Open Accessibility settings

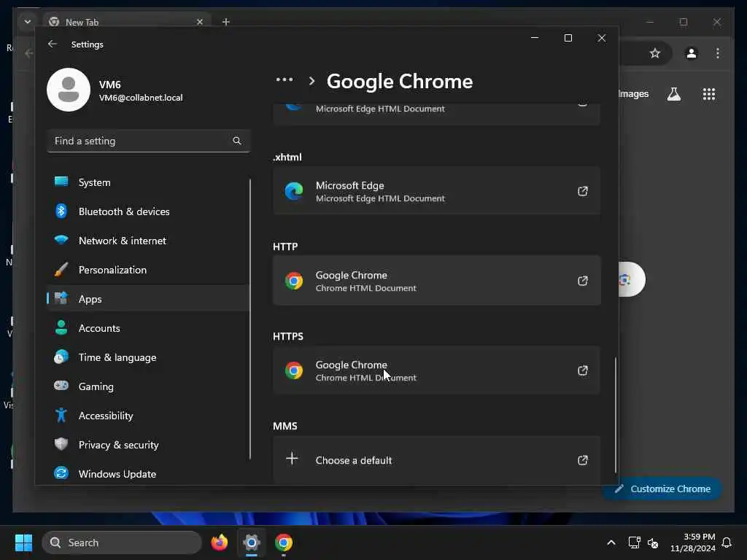[x=149, y=415]
